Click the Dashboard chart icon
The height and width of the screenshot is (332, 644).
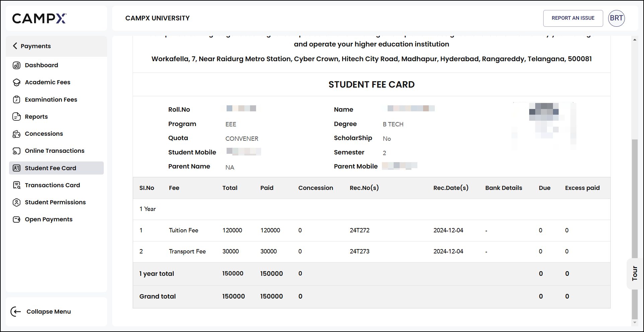(16, 65)
